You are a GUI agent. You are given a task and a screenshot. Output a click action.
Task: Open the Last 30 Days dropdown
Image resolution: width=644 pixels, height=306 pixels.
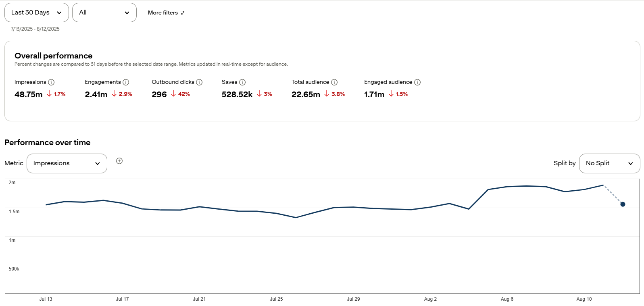(37, 12)
